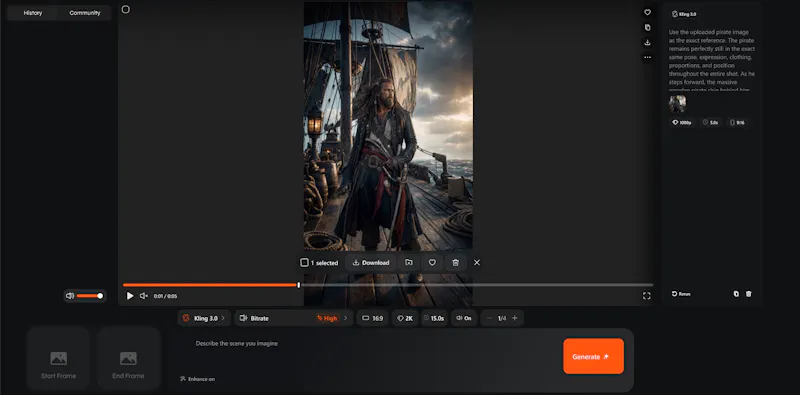This screenshot has height=395, width=800.
Task: Open the three-dot more options menu
Action: pos(647,57)
